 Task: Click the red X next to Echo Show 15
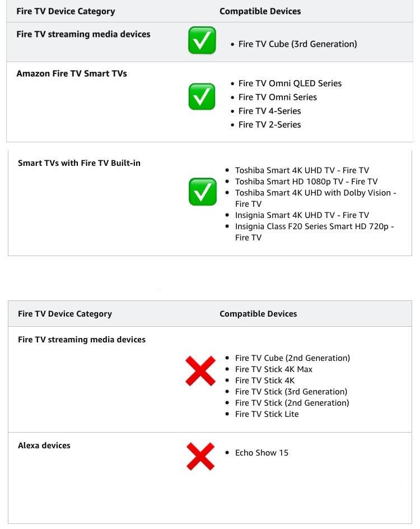click(x=200, y=456)
